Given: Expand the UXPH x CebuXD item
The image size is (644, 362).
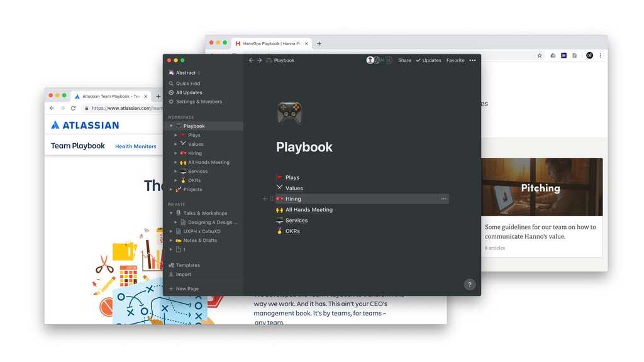Looking at the screenshot, I should tap(171, 231).
